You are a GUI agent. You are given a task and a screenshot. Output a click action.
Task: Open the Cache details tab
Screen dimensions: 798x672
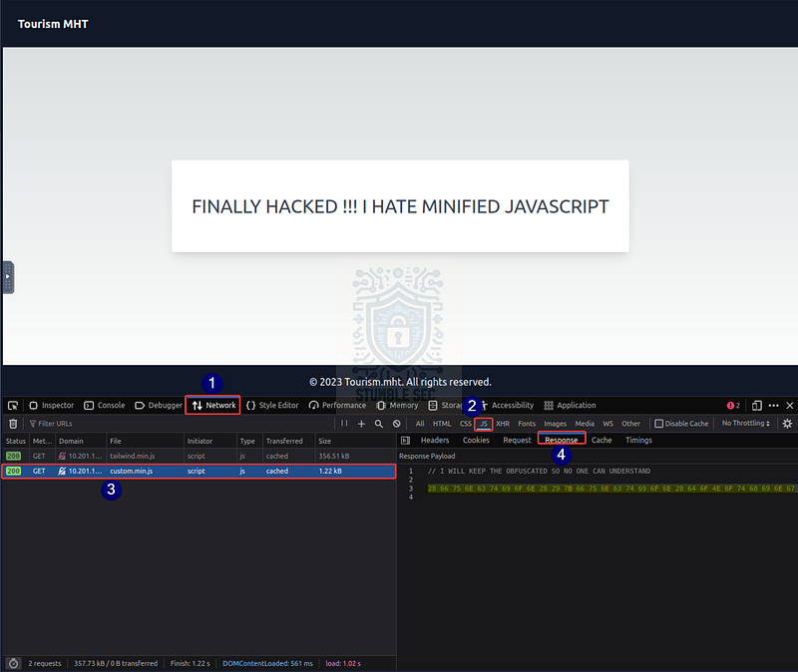coord(601,440)
